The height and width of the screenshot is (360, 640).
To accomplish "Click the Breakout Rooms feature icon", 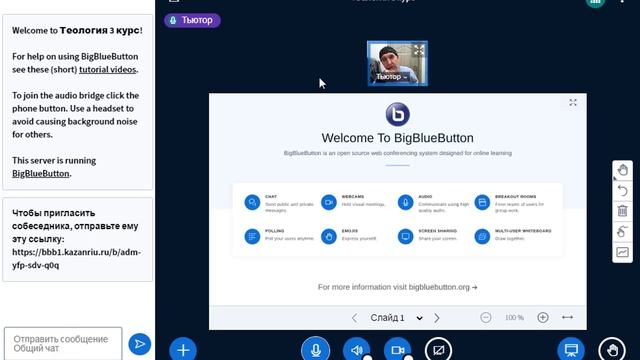I will click(x=482, y=202).
